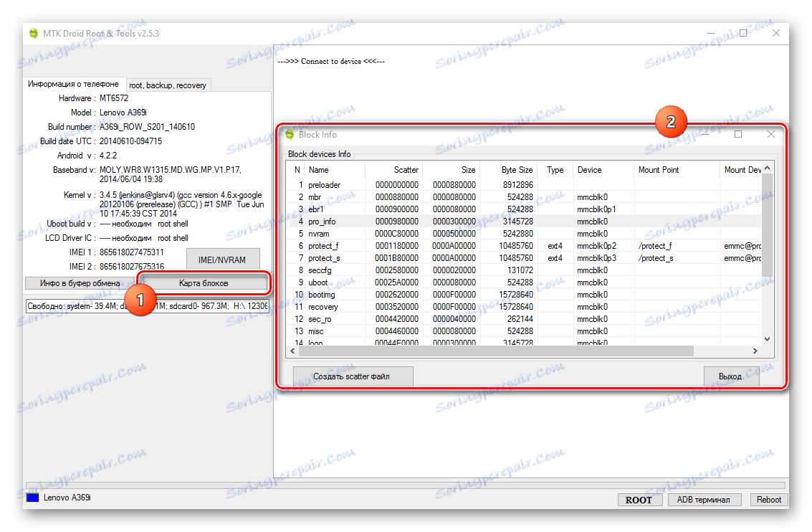Select the uboot partition row
The width and height of the screenshot is (812, 532).
pyautogui.click(x=525, y=282)
